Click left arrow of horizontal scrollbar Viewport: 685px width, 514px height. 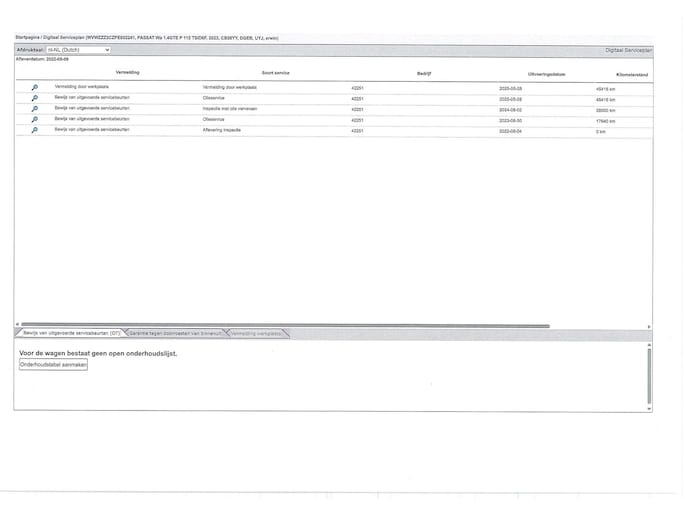click(x=17, y=325)
